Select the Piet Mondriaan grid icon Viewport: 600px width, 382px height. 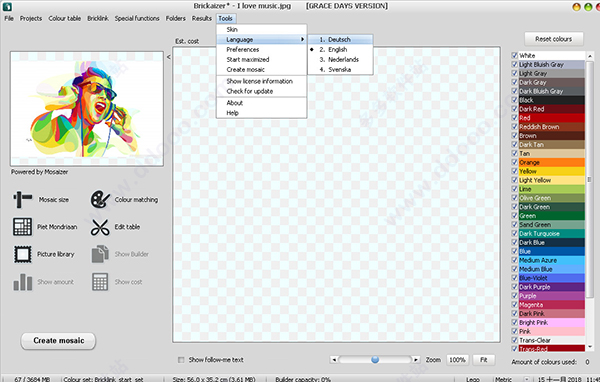pos(23,227)
